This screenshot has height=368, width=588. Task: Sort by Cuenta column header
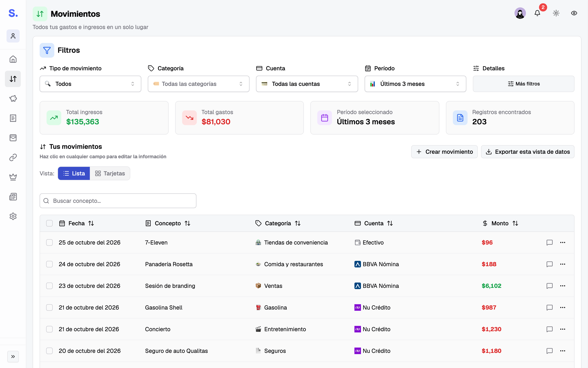pos(374,223)
